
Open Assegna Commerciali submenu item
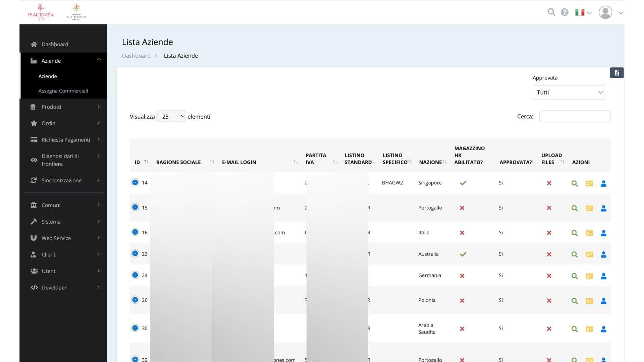click(63, 91)
